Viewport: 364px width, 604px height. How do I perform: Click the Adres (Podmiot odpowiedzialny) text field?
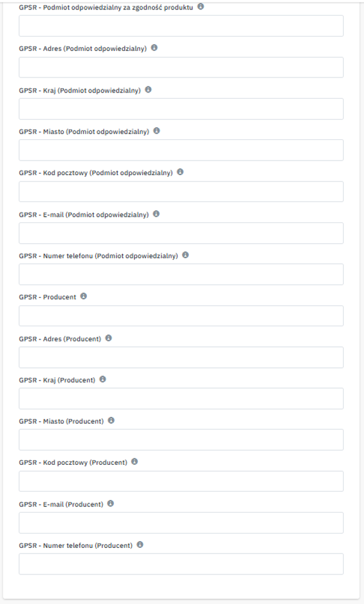click(x=181, y=67)
